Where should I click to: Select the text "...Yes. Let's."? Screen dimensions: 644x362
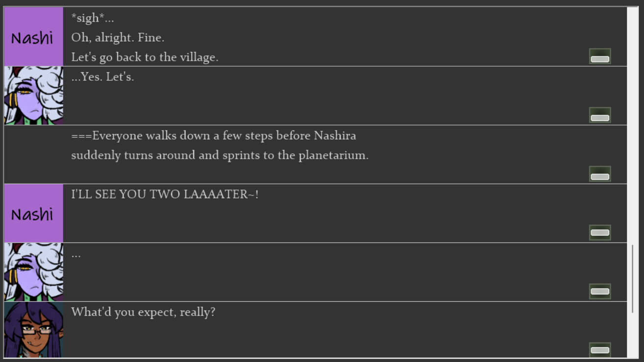pyautogui.click(x=102, y=77)
